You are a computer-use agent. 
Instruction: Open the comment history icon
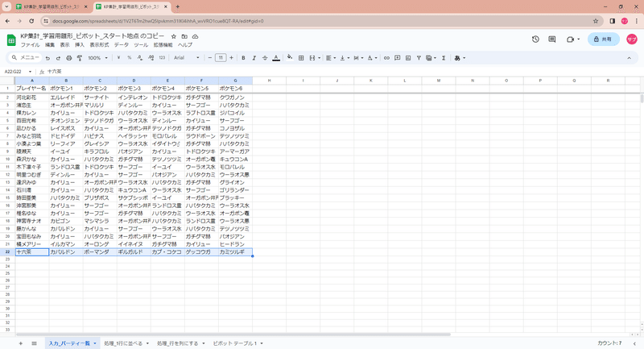click(552, 39)
